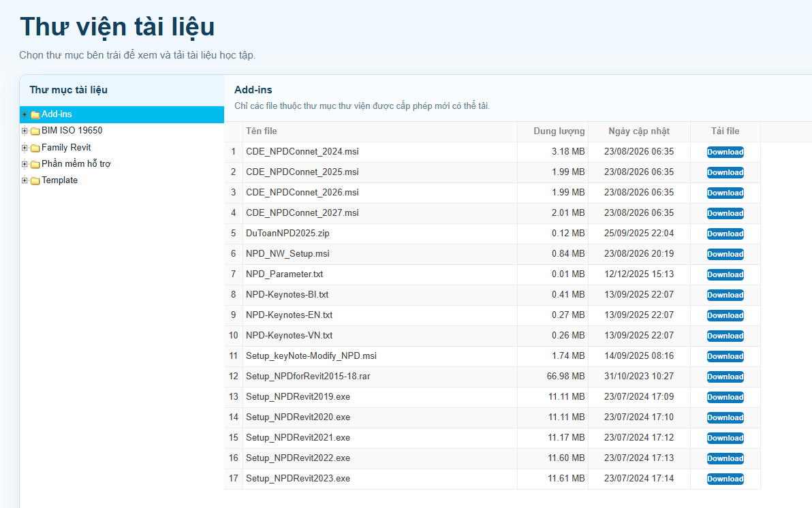Select file name Setup_keyNote-Modify_NPD.msi
The image size is (812, 508).
pos(311,355)
